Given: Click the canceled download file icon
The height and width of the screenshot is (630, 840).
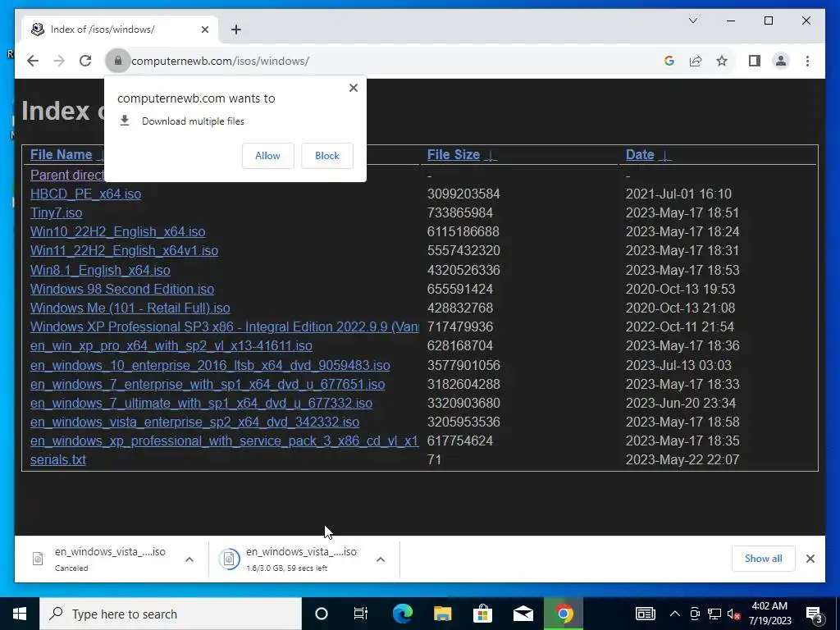Looking at the screenshot, I should (x=38, y=559).
